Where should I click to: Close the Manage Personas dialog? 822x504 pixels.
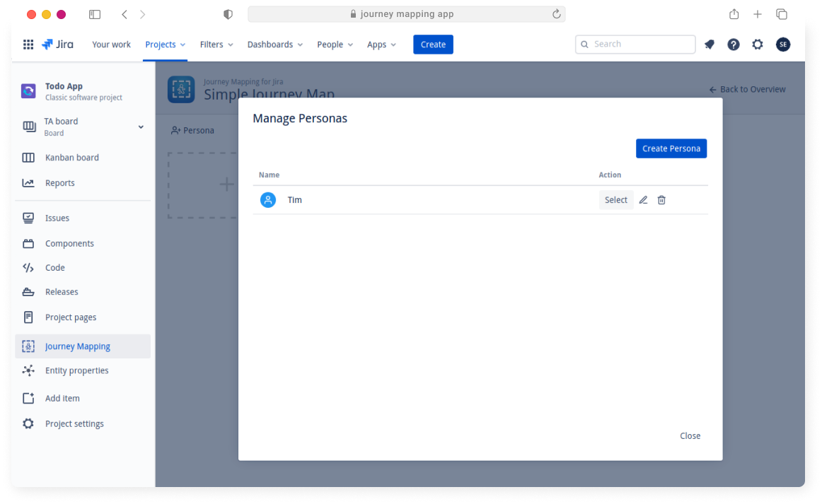point(690,436)
